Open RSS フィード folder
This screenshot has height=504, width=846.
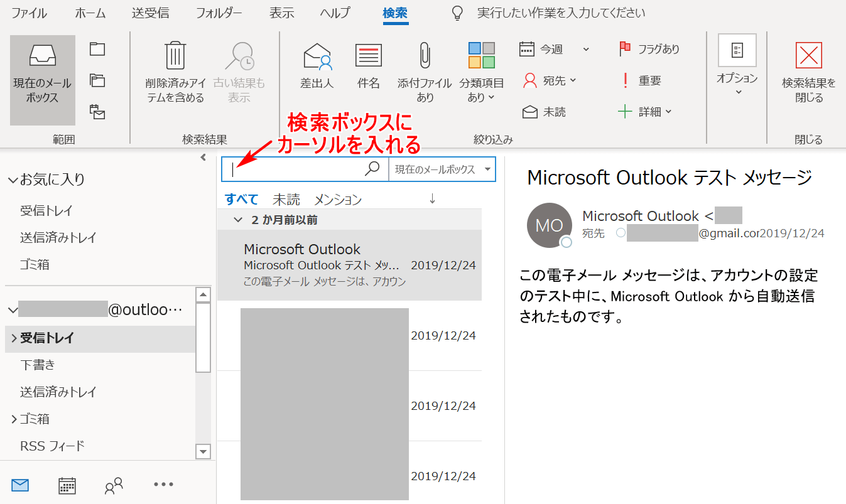coord(52,446)
